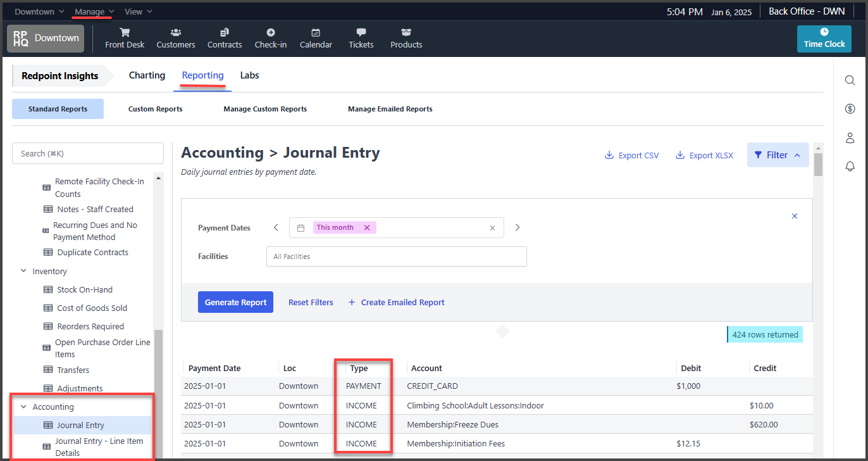The width and height of the screenshot is (868, 461).
Task: Sort by Debit column header
Action: coord(691,368)
